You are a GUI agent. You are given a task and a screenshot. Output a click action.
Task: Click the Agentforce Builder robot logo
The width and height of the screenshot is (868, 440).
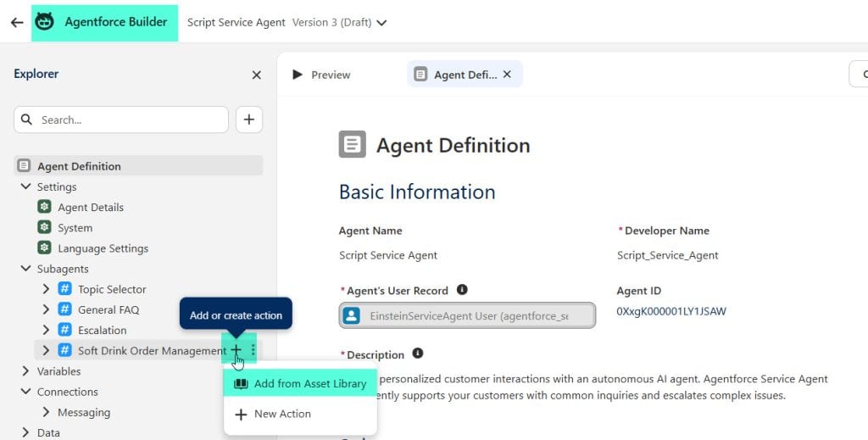45,22
